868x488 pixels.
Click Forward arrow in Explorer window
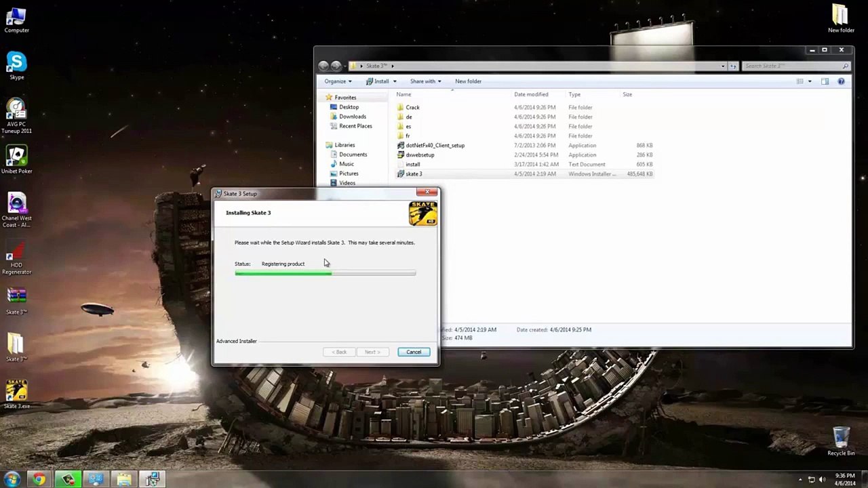point(336,66)
